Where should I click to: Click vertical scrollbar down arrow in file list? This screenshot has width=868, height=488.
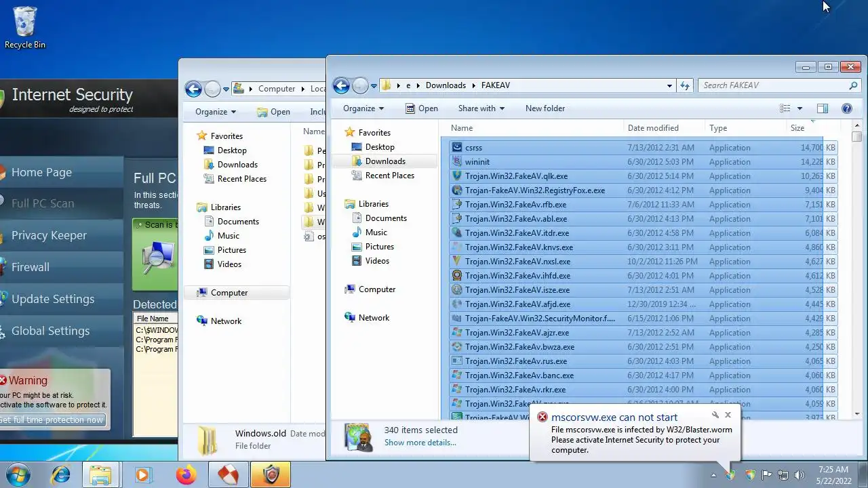click(857, 413)
